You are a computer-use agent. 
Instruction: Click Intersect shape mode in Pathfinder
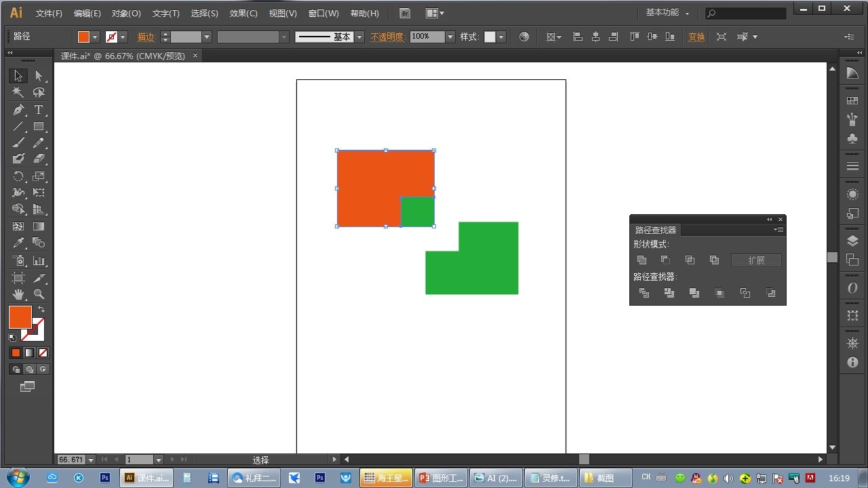[690, 260]
